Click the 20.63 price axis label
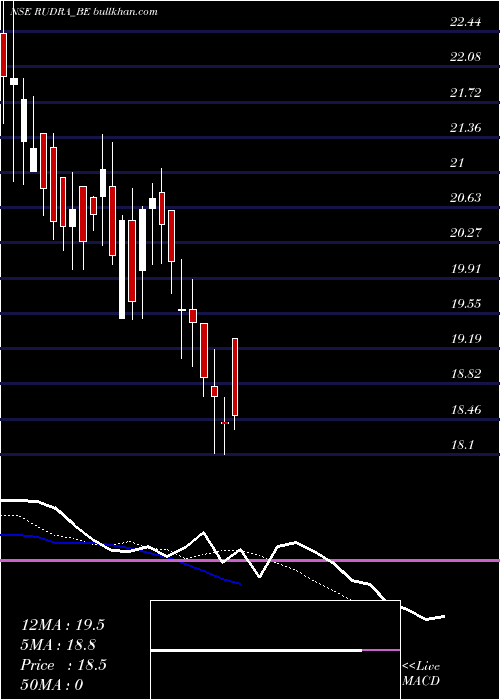Image resolution: width=500 pixels, height=700 pixels. 466,197
